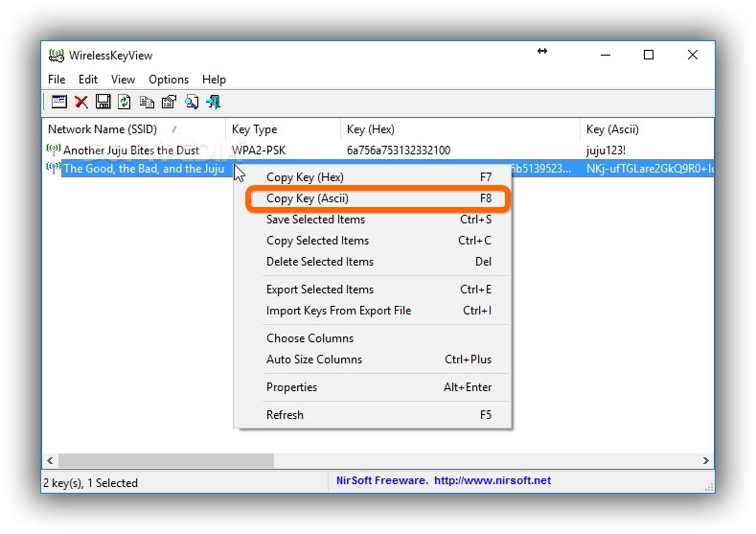Open the nirsoft.net link in status bar
Viewport: 756px width, 534px height.
pyautogui.click(x=493, y=480)
